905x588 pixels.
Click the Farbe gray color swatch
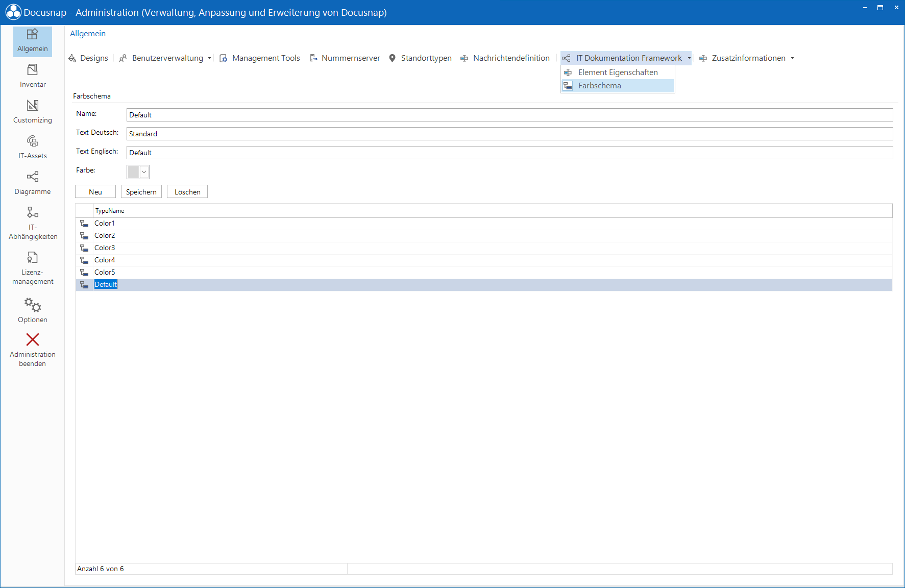(x=133, y=172)
